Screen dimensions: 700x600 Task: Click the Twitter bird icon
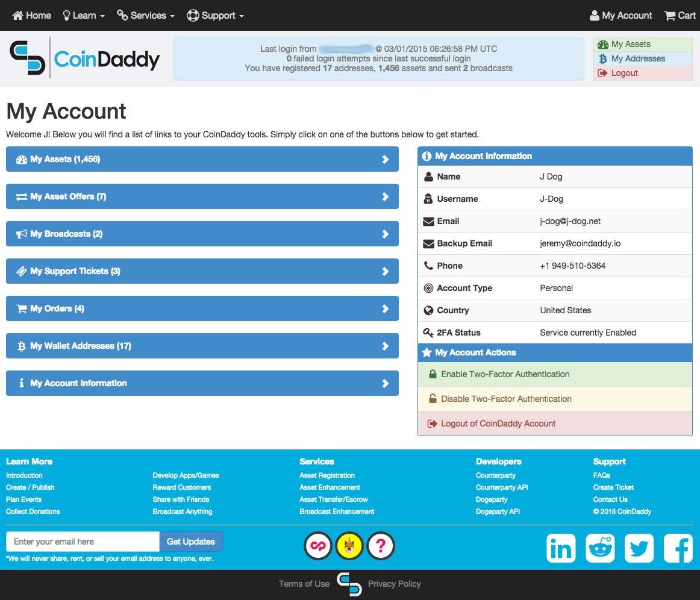point(639,548)
